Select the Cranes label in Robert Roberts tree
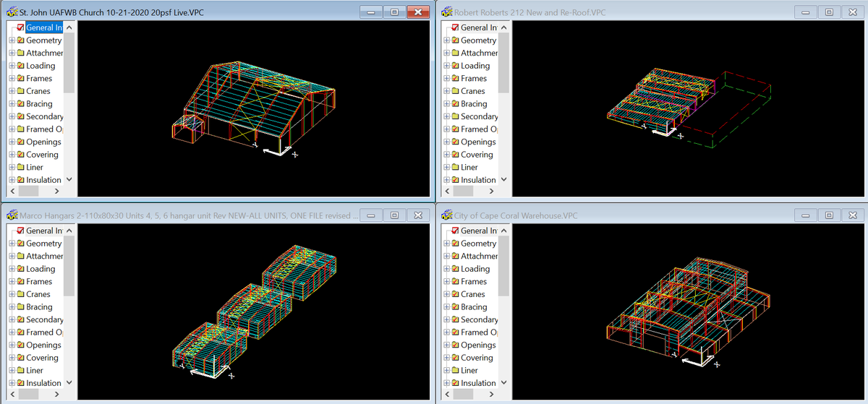 [473, 91]
